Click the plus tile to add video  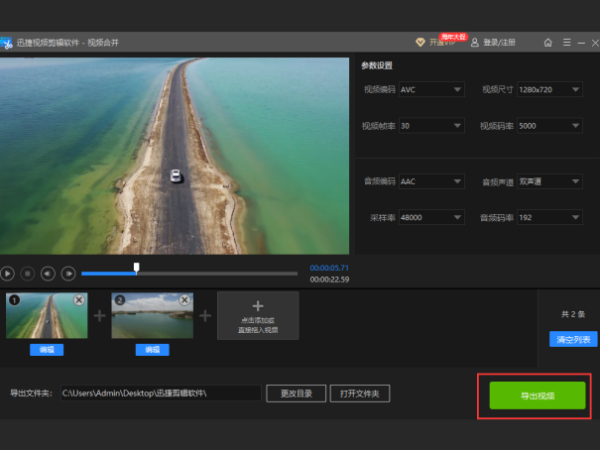pos(257,314)
